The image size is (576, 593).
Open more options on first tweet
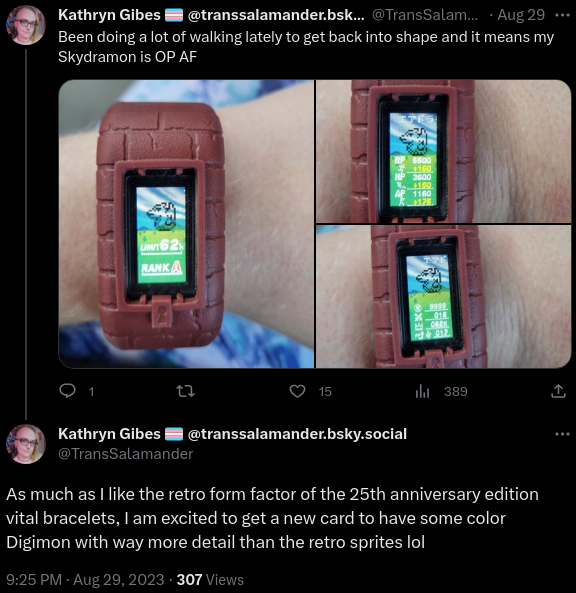click(562, 16)
